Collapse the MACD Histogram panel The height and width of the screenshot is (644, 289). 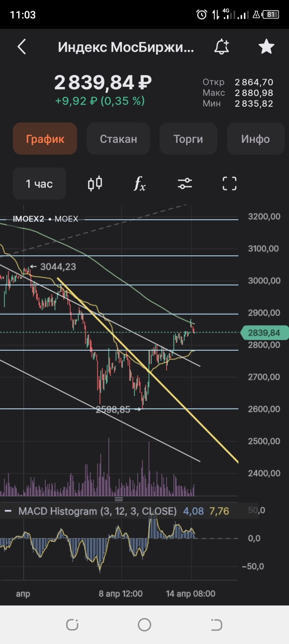(x=8, y=511)
